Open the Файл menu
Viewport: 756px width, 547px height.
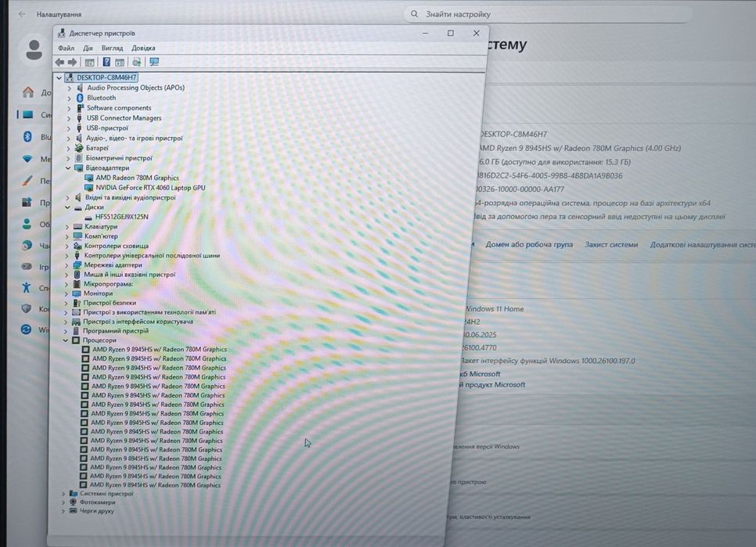[x=66, y=49]
